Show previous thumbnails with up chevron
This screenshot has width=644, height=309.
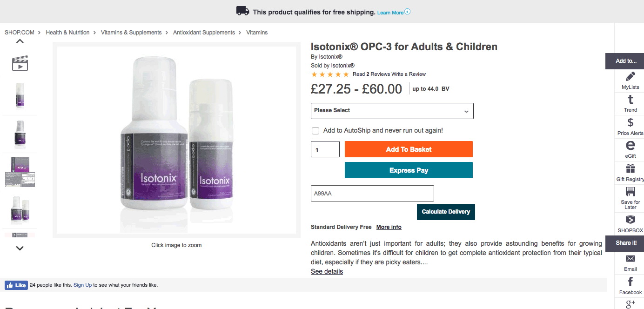[x=20, y=41]
